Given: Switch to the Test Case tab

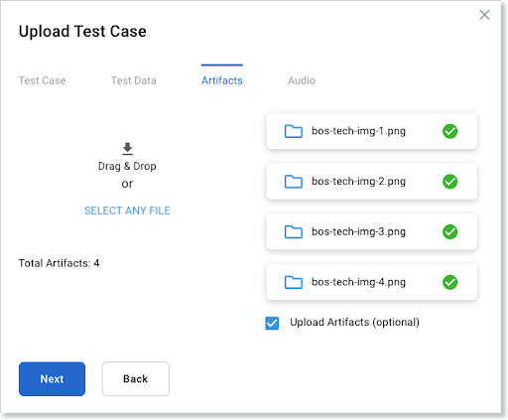Looking at the screenshot, I should [42, 80].
